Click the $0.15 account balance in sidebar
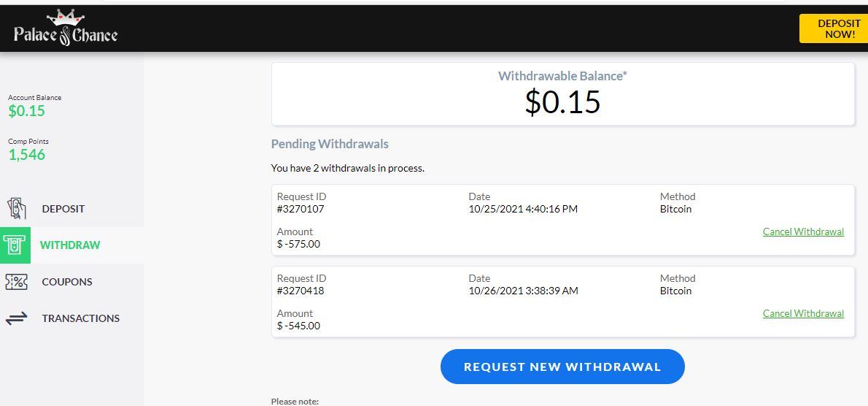The image size is (868, 406). (x=27, y=111)
